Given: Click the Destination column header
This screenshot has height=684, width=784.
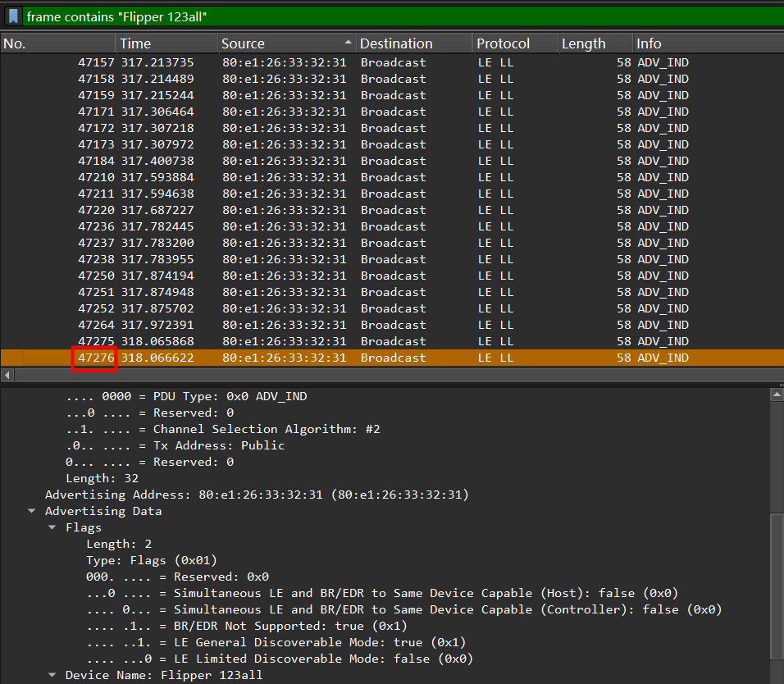Looking at the screenshot, I should [x=414, y=43].
